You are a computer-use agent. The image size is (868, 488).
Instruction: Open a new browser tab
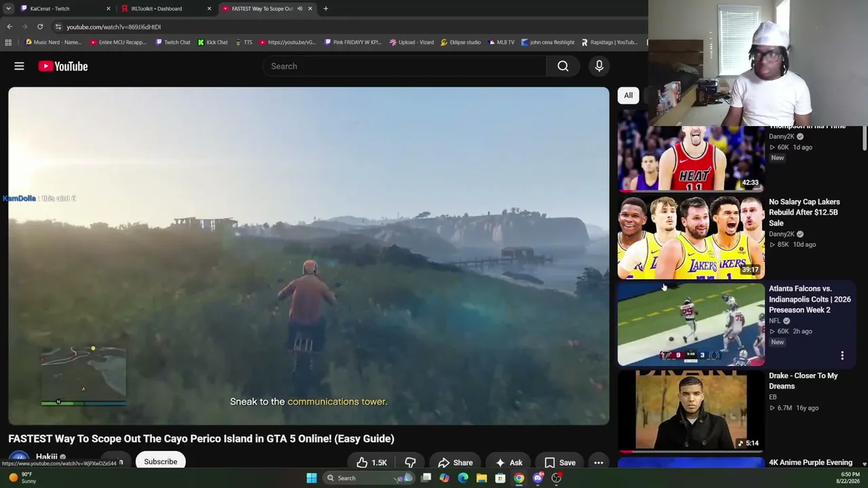point(325,9)
